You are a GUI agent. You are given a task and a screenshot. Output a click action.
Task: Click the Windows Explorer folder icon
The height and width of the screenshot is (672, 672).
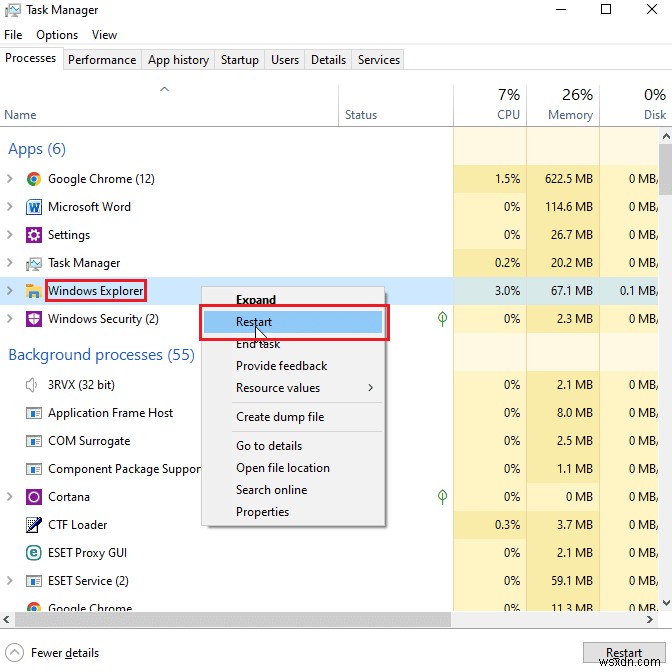coord(33,291)
